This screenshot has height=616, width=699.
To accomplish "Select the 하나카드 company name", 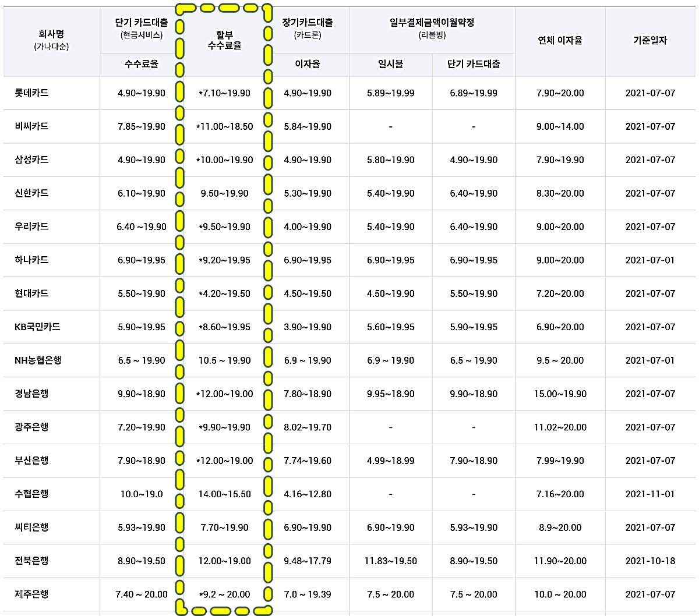I will point(31,260).
